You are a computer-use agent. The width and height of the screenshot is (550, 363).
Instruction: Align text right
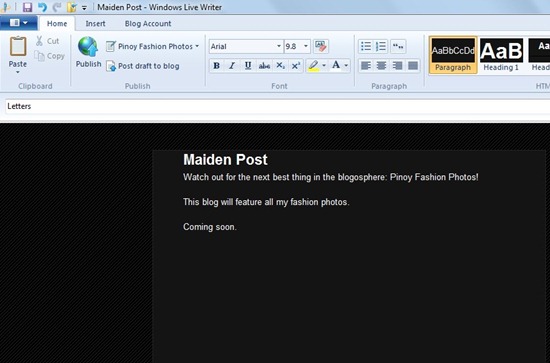click(x=397, y=66)
